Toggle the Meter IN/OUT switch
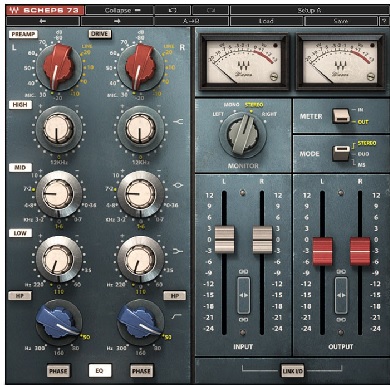 click(x=341, y=116)
